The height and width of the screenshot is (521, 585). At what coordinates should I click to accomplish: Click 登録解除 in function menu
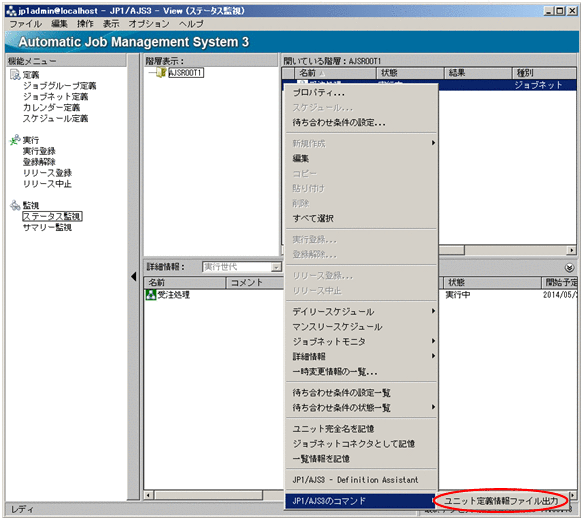(39, 162)
